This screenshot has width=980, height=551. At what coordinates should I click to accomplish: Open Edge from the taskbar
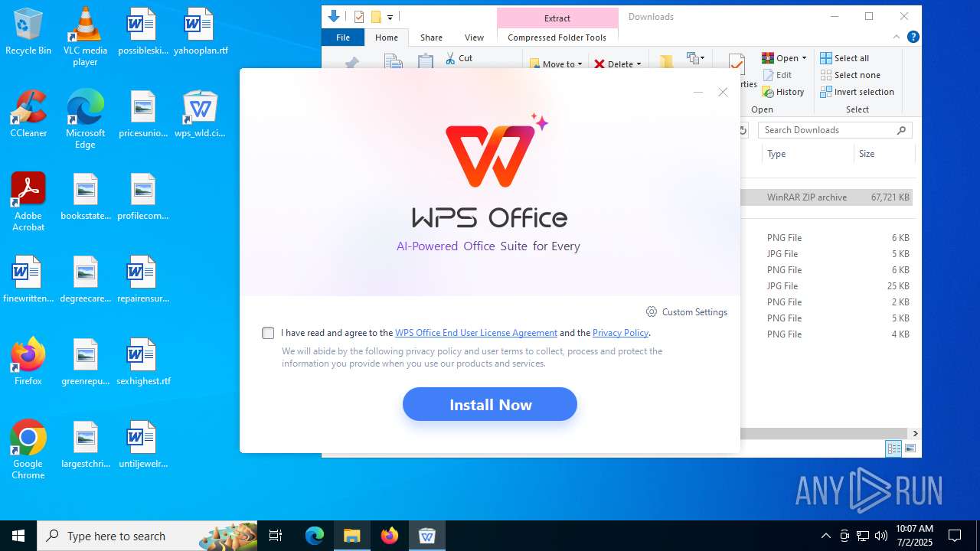coord(315,536)
